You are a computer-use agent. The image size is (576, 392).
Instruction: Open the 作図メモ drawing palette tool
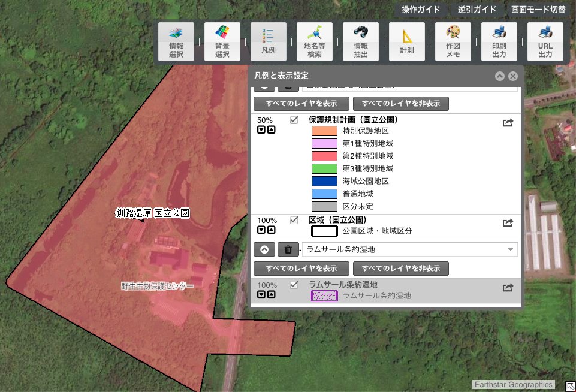click(453, 41)
